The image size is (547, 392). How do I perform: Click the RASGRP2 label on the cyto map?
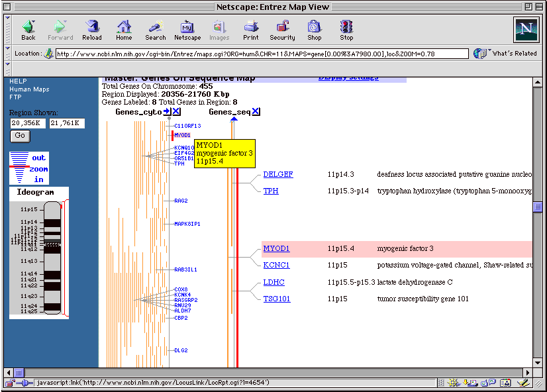click(186, 300)
